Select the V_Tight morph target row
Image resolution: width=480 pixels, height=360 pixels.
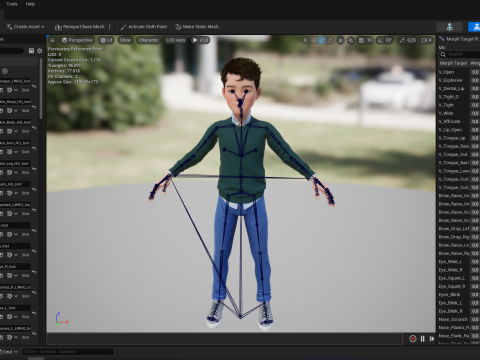coord(446,105)
